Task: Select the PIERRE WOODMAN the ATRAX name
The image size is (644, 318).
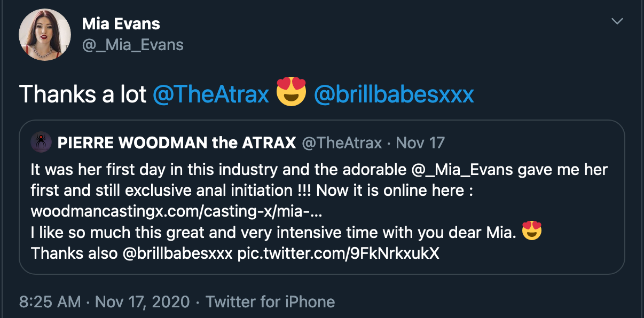Action: click(x=176, y=143)
